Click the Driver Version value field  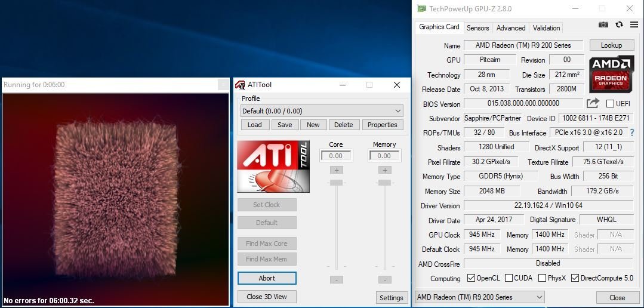[x=549, y=205]
